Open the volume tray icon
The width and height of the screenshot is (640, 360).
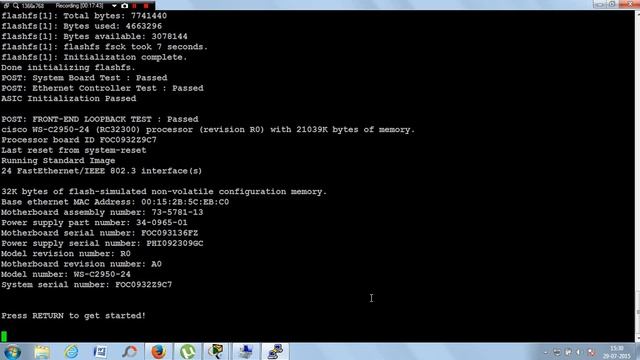[x=579, y=352]
